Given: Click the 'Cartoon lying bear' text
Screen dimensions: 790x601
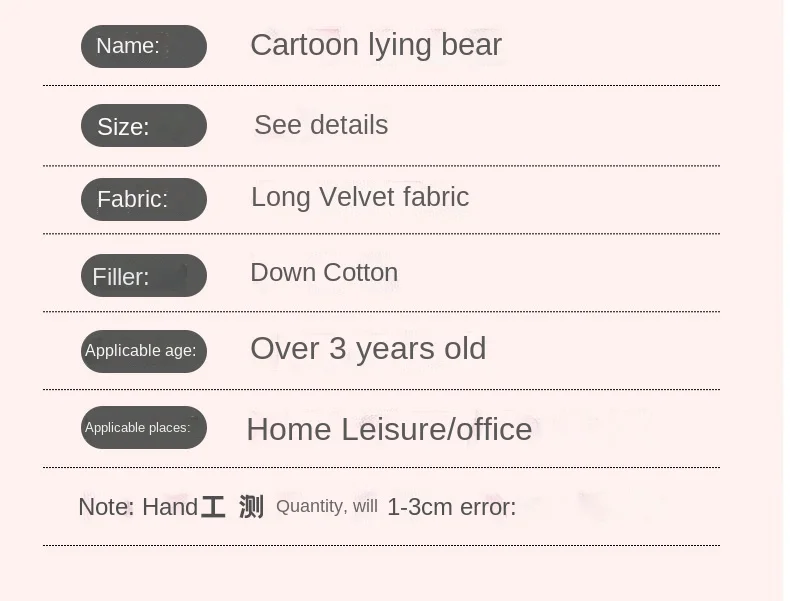Looking at the screenshot, I should pyautogui.click(x=375, y=45).
